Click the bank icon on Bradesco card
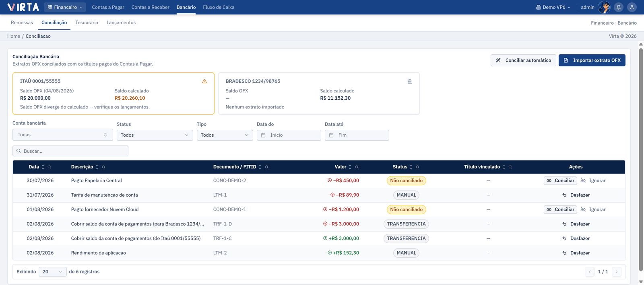This screenshot has height=285, width=644. coord(410,81)
